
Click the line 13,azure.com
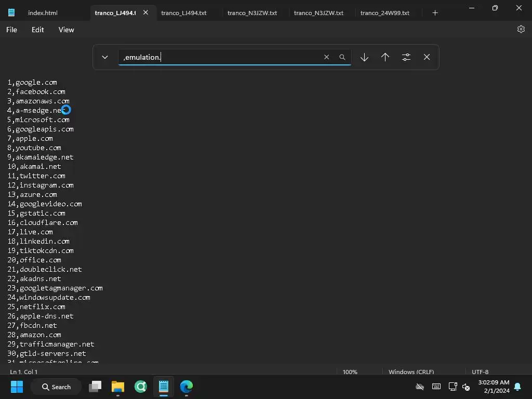(32, 194)
